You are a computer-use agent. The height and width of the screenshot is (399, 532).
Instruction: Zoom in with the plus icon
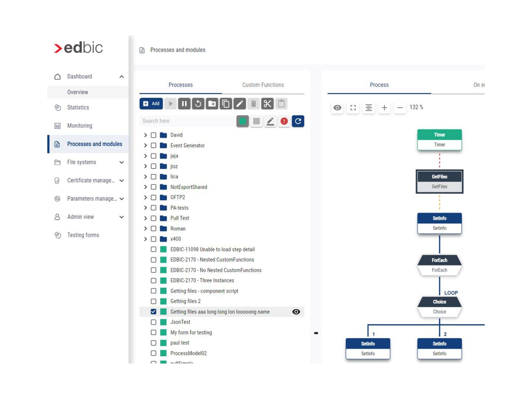[384, 108]
